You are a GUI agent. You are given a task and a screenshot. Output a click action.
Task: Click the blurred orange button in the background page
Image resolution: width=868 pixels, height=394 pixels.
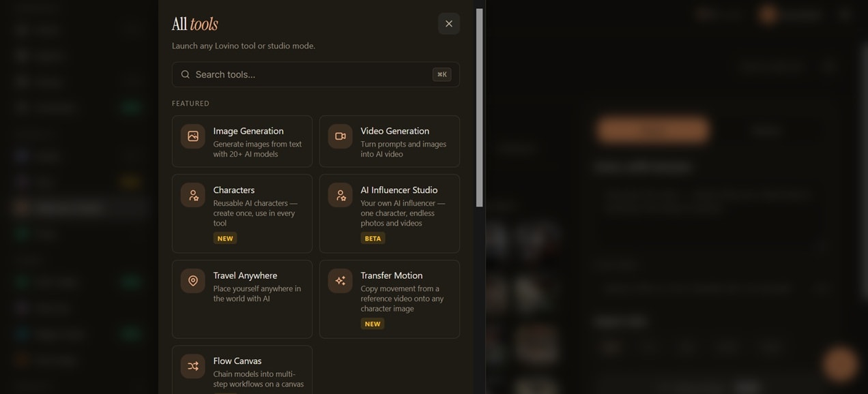(652, 130)
